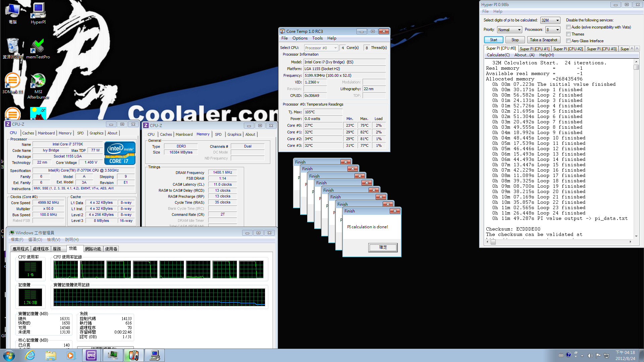Click the DRAM Frequency 1400.1 MHz value
Image resolution: width=644 pixels, height=362 pixels.
click(x=222, y=172)
